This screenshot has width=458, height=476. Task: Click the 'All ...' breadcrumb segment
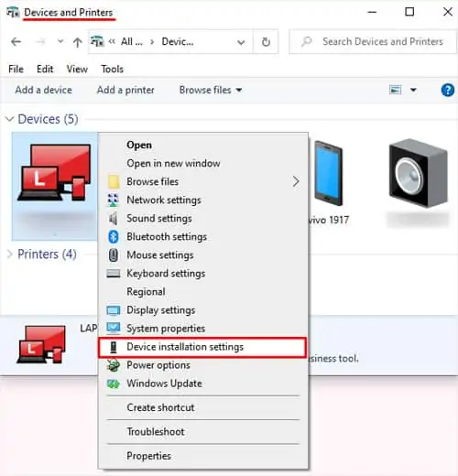[132, 41]
